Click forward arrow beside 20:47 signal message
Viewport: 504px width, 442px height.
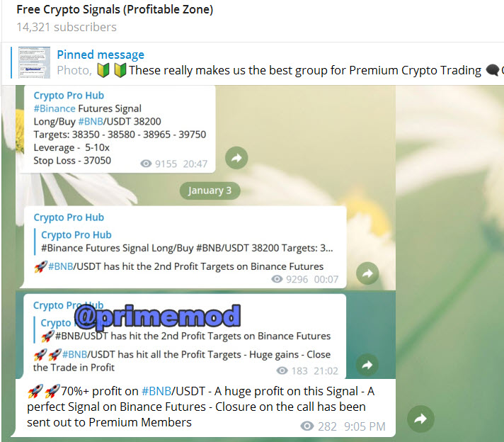[236, 158]
